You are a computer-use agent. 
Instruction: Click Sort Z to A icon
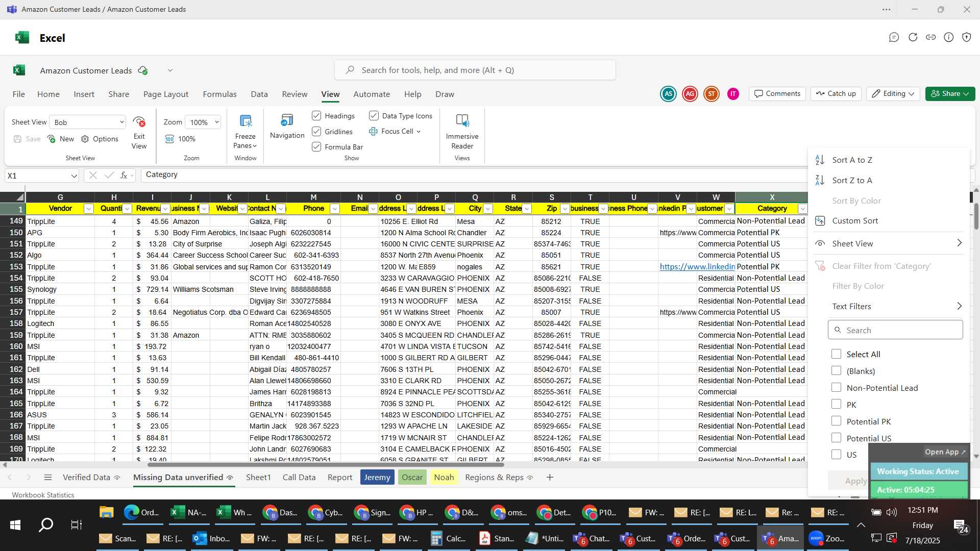[x=820, y=180]
